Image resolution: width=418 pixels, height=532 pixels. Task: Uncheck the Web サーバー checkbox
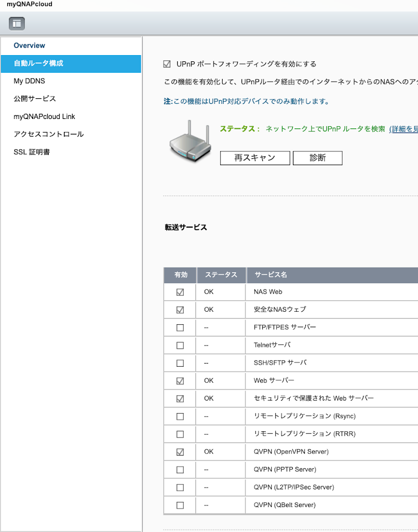point(180,381)
